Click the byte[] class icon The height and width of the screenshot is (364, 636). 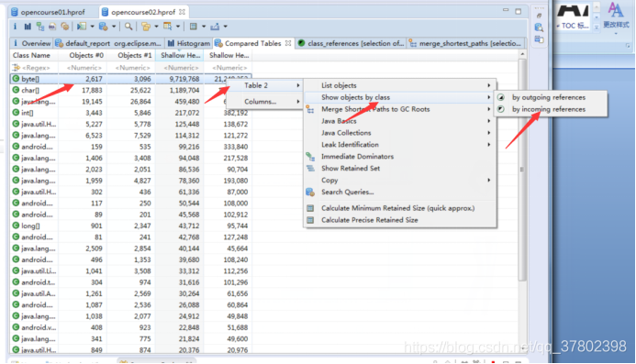16,79
